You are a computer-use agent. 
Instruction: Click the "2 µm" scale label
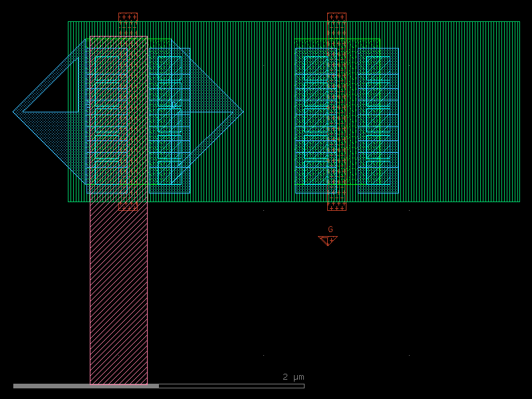coord(293,377)
